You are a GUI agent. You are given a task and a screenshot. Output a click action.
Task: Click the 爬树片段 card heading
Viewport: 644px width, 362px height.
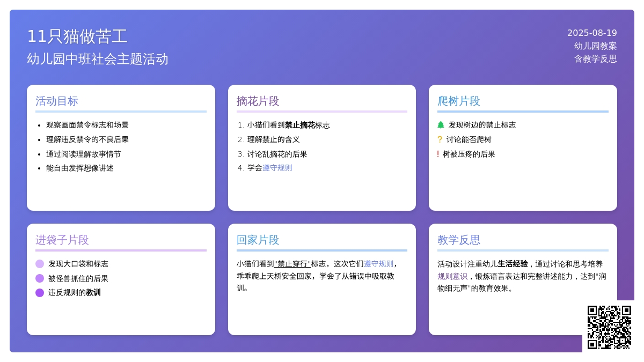tap(459, 101)
